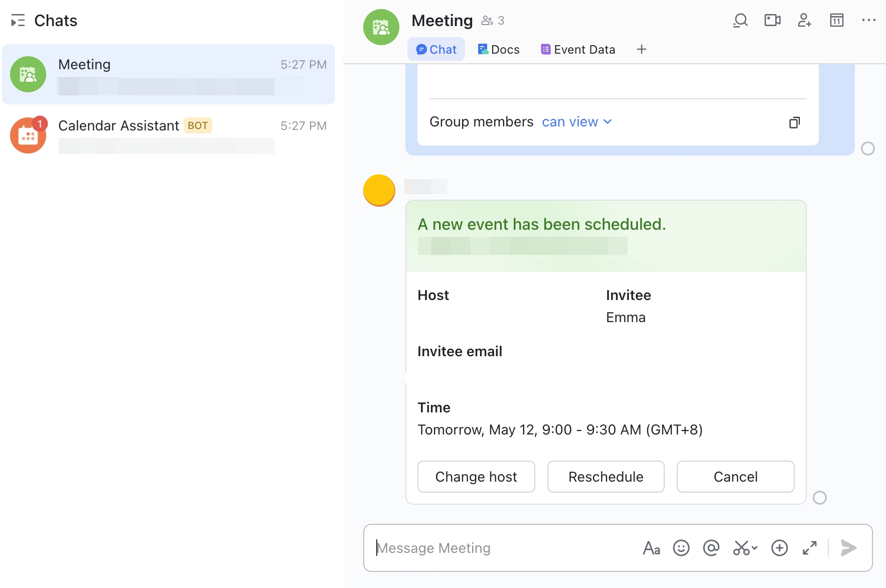Viewport: 886px width, 588px height.
Task: Change the host of the event
Action: pyautogui.click(x=476, y=477)
